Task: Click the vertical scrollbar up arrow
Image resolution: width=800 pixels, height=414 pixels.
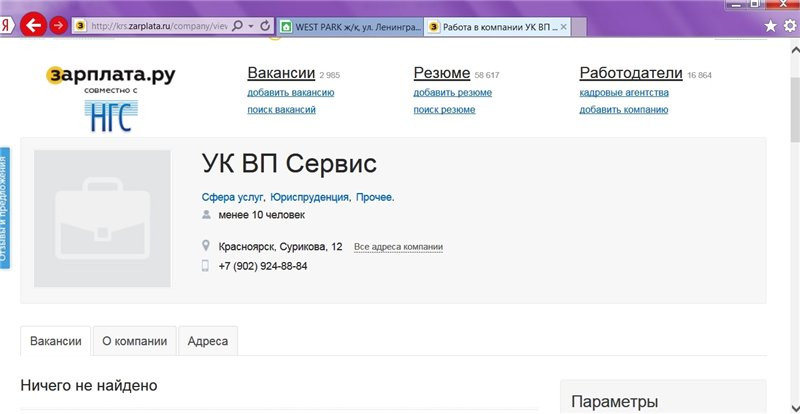Action: pos(795,50)
